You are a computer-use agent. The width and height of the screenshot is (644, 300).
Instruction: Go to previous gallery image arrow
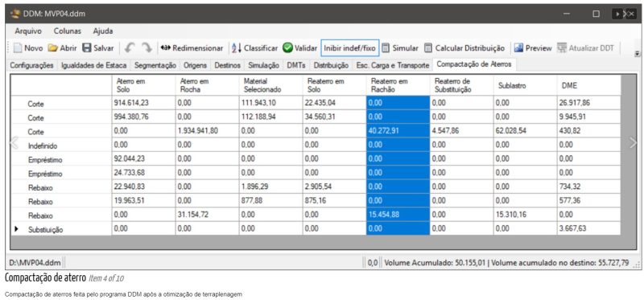coord(14,142)
